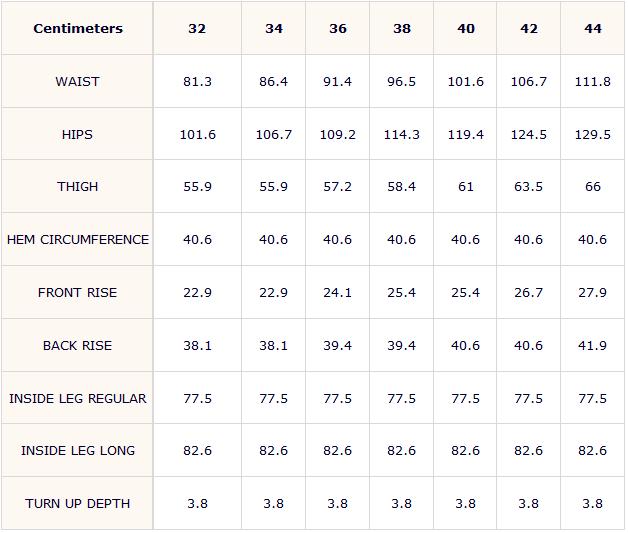Select the size 44 column header
This screenshot has width=628, height=533.
[593, 28]
